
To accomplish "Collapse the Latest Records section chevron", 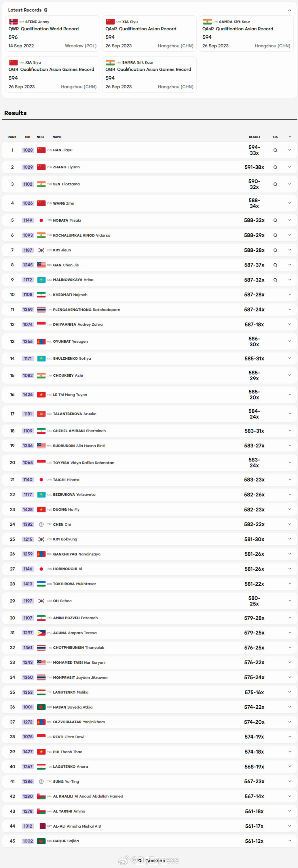I will tap(289, 10).
